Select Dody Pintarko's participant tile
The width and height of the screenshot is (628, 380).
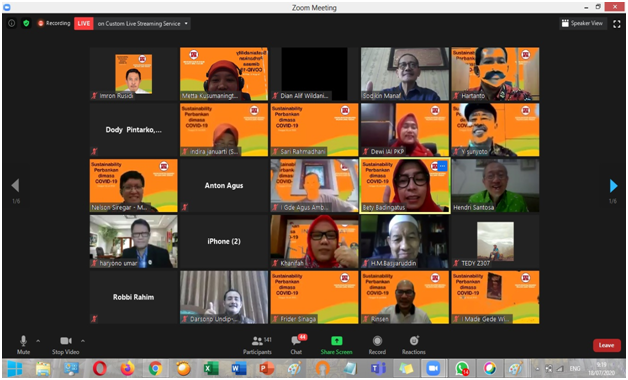coord(133,130)
